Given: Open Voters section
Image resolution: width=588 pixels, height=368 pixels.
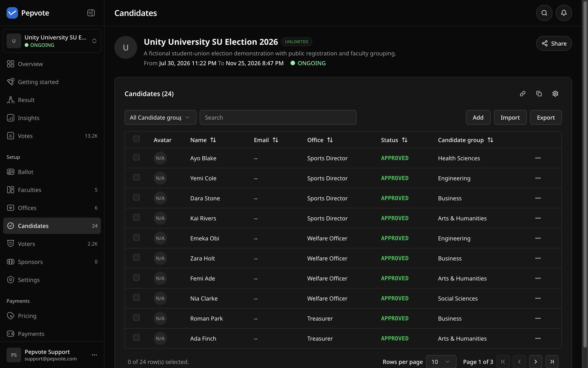Looking at the screenshot, I should coord(52,244).
